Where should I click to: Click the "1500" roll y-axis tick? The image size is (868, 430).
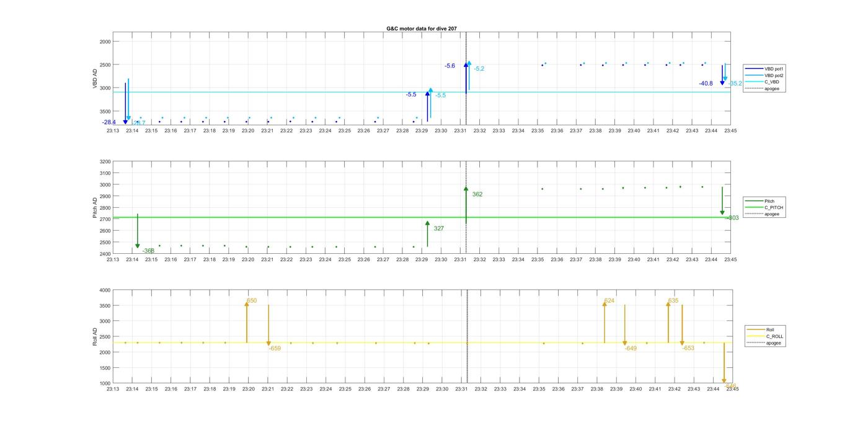click(105, 367)
